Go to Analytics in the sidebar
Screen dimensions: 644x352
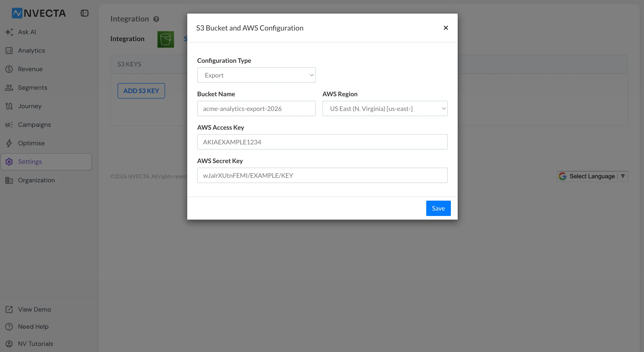31,50
